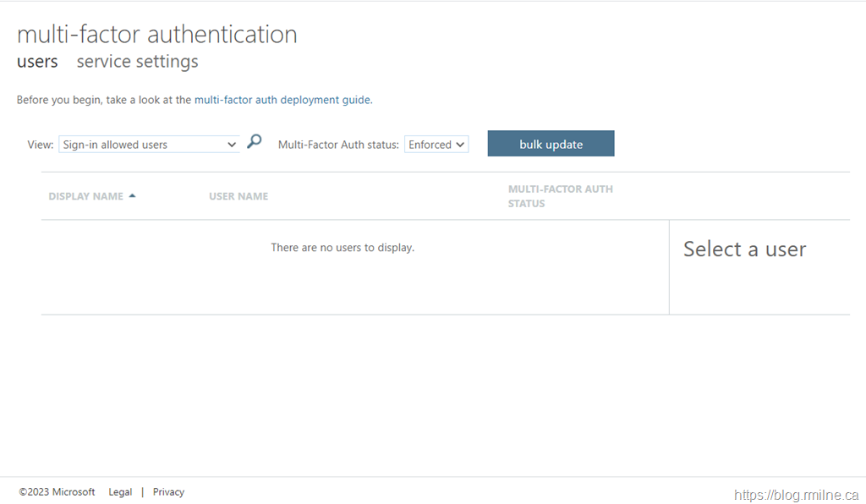Expand the Multi-Factor Auth status Enforced dropdown

click(436, 145)
